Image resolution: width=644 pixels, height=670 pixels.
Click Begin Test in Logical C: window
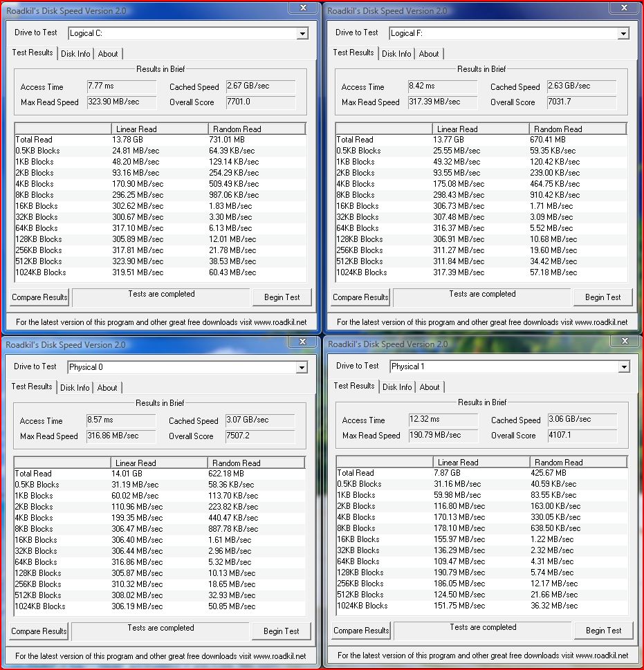[282, 297]
